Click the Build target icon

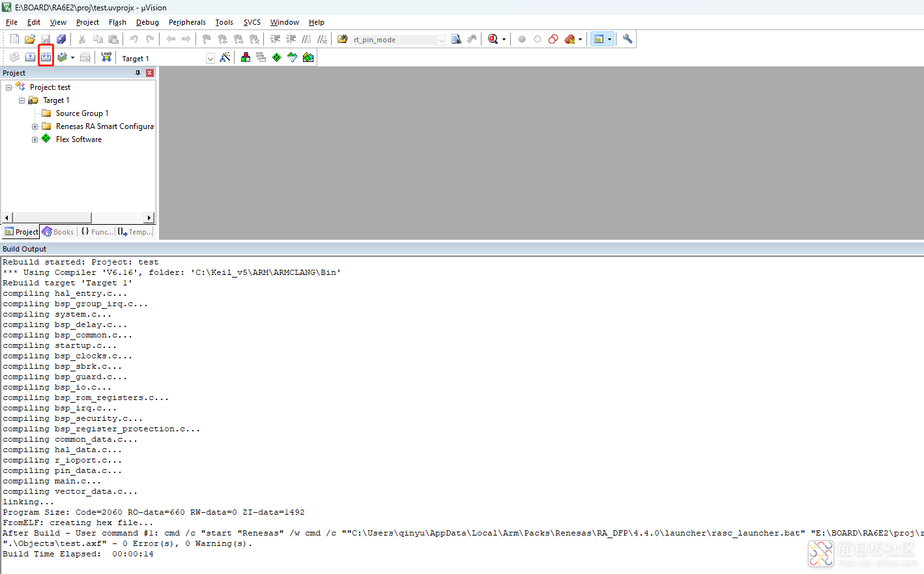30,57
